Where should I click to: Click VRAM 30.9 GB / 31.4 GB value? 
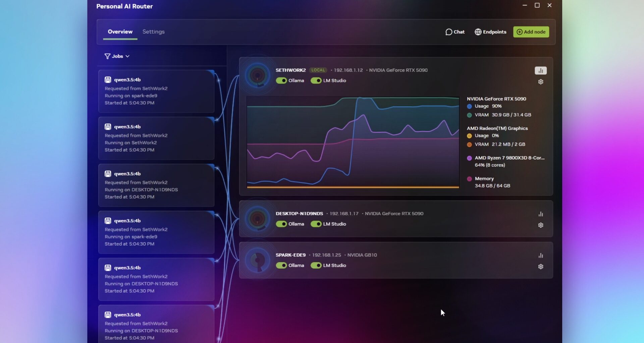coord(511,115)
